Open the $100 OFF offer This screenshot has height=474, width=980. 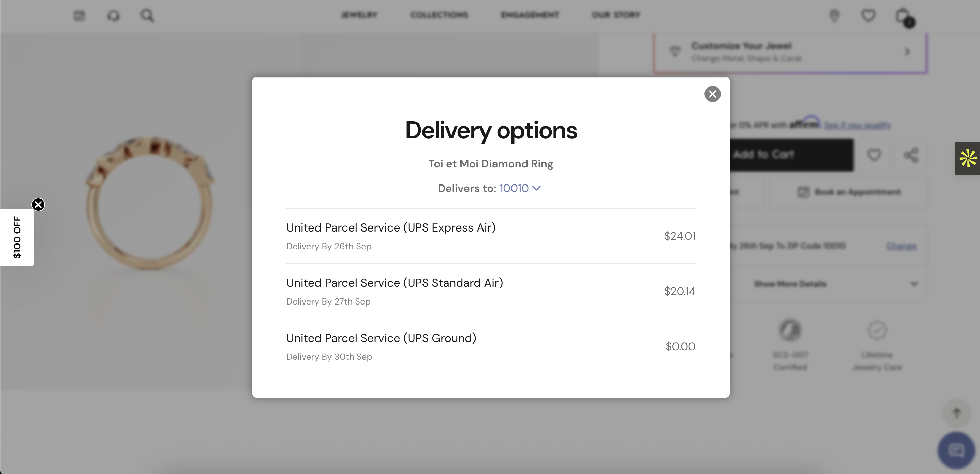coord(17,237)
